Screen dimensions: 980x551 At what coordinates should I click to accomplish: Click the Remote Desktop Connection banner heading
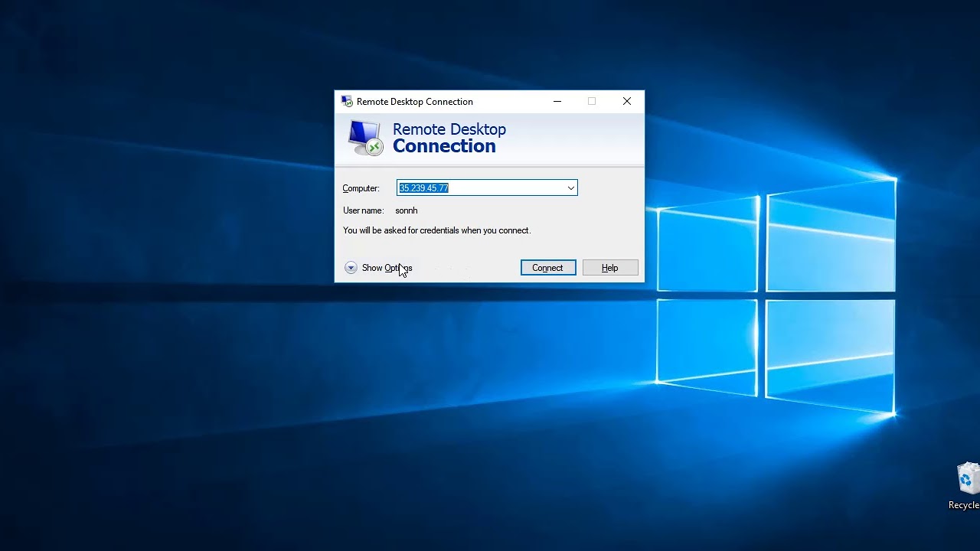449,138
